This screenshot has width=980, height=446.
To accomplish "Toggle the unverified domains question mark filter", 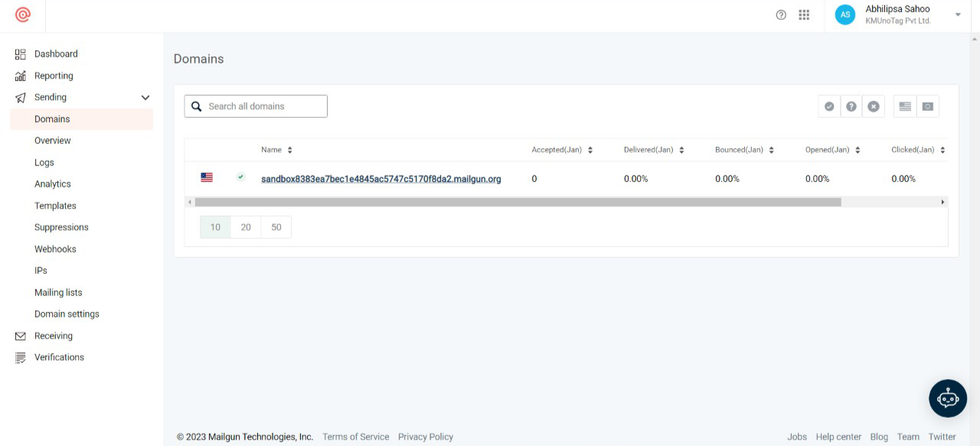I will (851, 106).
